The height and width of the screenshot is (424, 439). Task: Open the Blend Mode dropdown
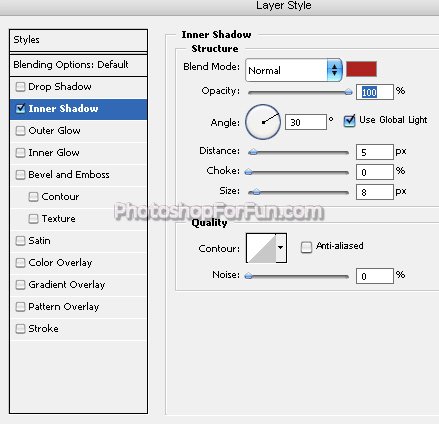(x=294, y=70)
